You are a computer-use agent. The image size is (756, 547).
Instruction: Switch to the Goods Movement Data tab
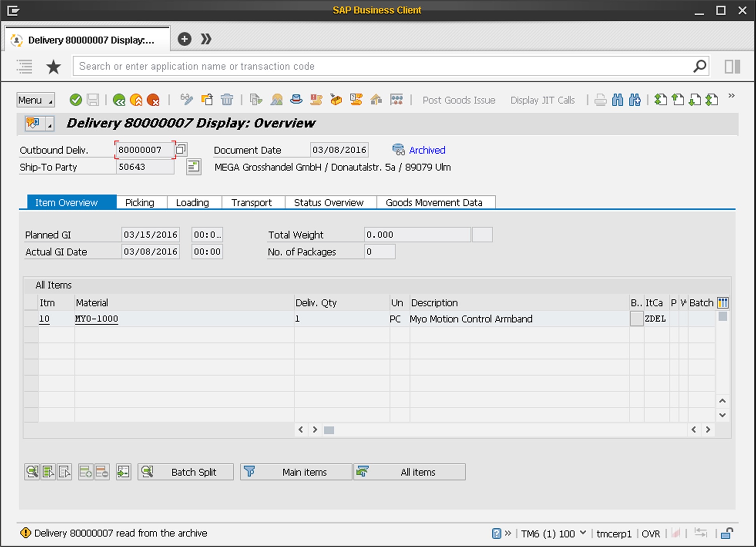tap(434, 202)
